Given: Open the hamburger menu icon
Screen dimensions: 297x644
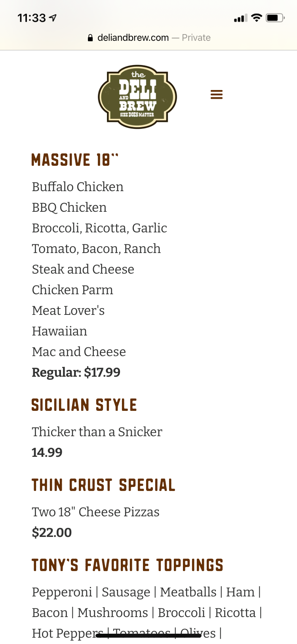Looking at the screenshot, I should 216,94.
